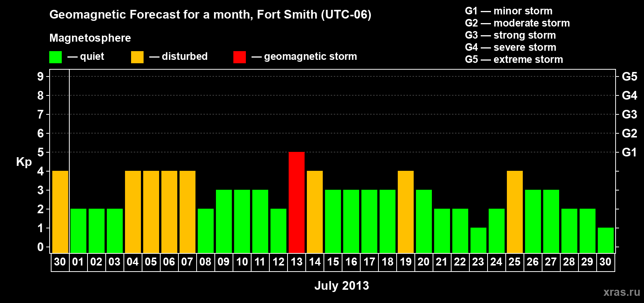Viewport: 644px width, 303px height.
Task: Click the G5 label on right axis
Action: coord(629,77)
